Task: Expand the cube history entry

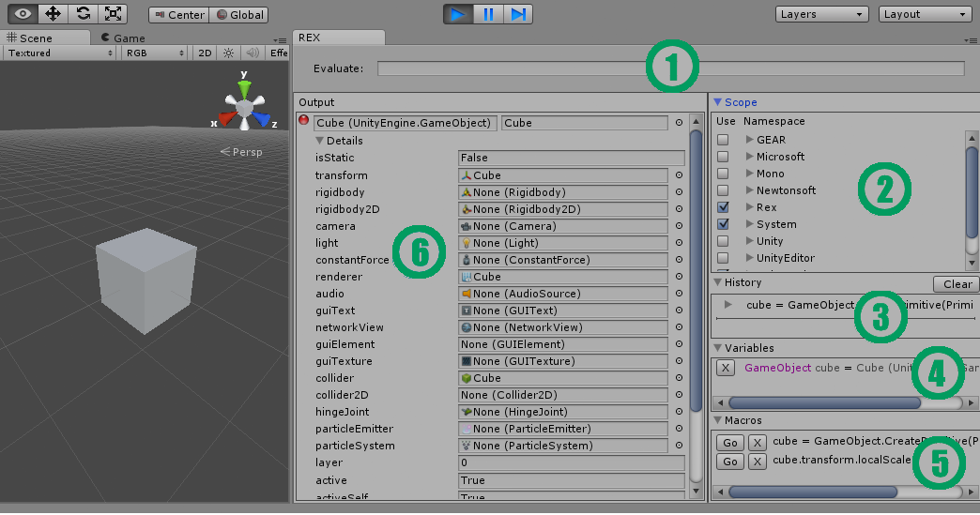Action: [728, 305]
